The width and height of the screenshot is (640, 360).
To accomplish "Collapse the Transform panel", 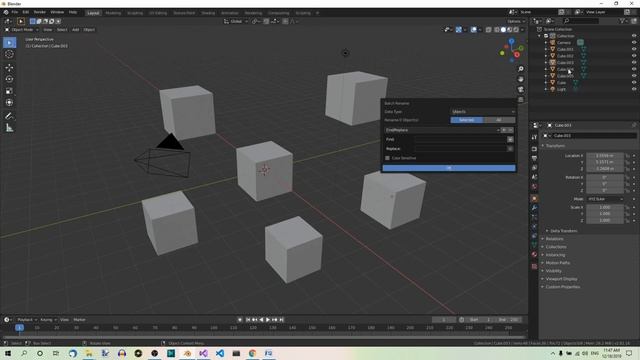I will (556, 146).
